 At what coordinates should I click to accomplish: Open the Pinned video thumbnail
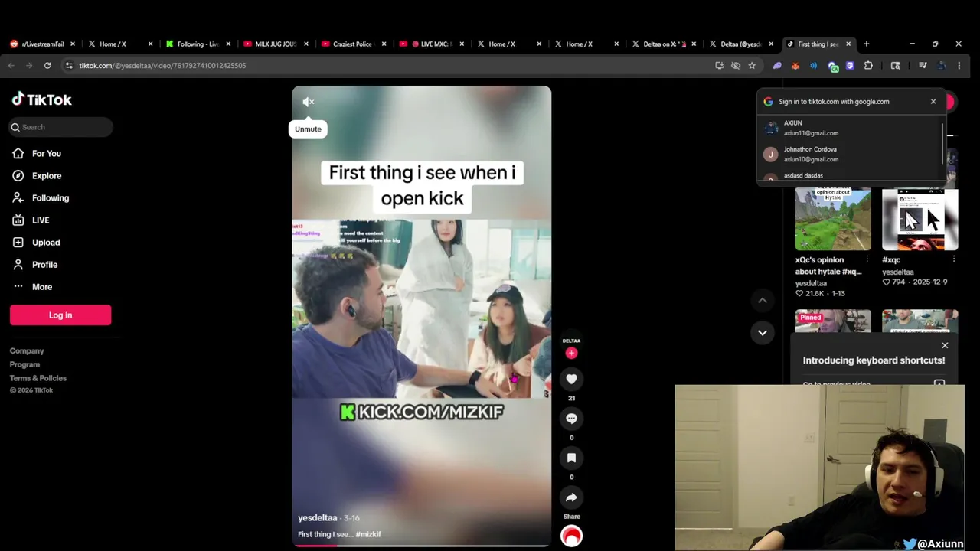coord(833,321)
